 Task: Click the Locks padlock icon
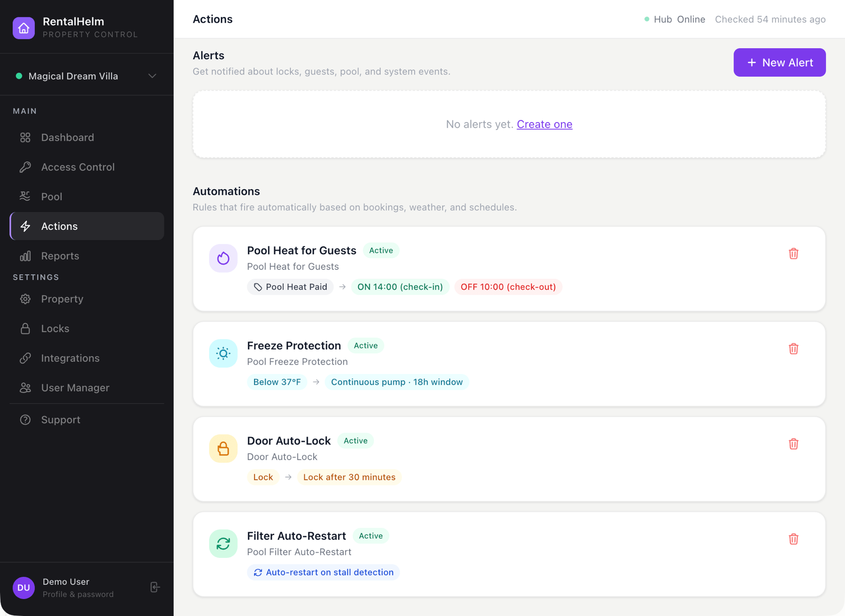coord(25,328)
